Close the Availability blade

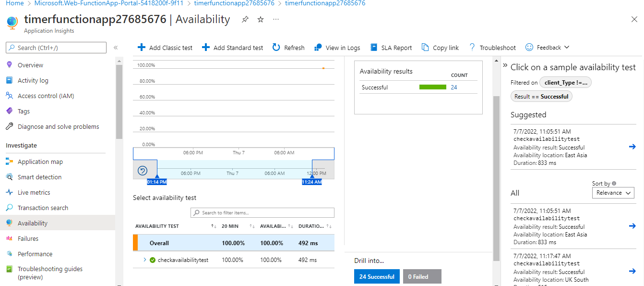tap(634, 19)
